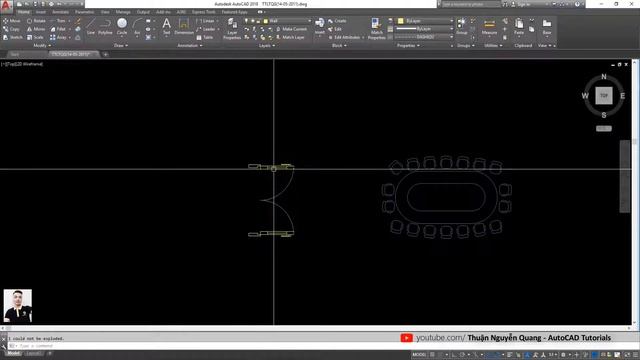Open the Home ribbon tab
The height and width of the screenshot is (360, 640).
pos(23,12)
